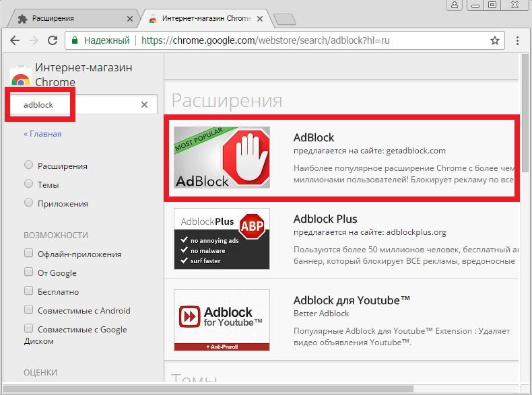The width and height of the screenshot is (532, 395).
Task: Click the AdBlock extension title
Action: point(314,138)
